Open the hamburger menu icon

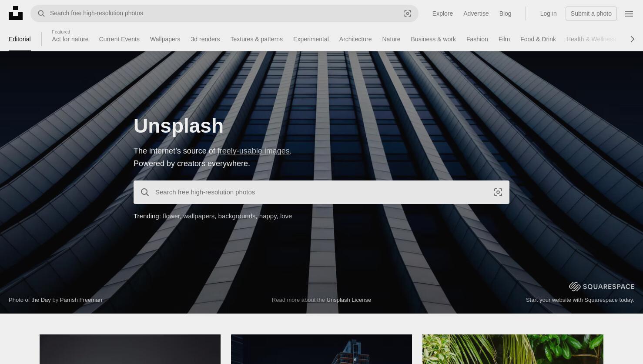(x=629, y=13)
